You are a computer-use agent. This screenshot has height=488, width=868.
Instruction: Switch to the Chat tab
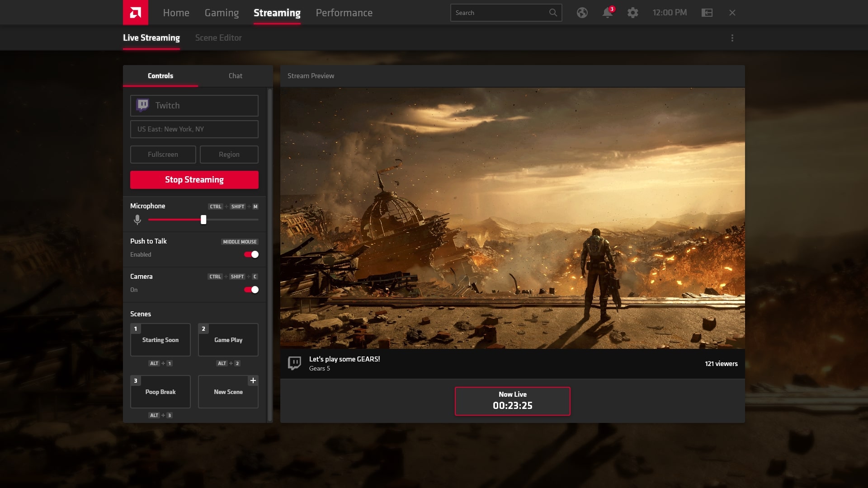pos(235,75)
